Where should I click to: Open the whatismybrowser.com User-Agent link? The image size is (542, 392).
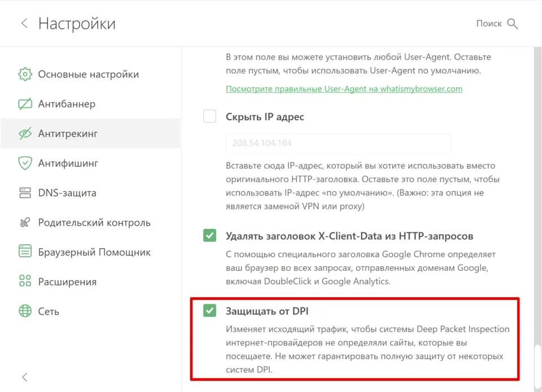click(344, 89)
